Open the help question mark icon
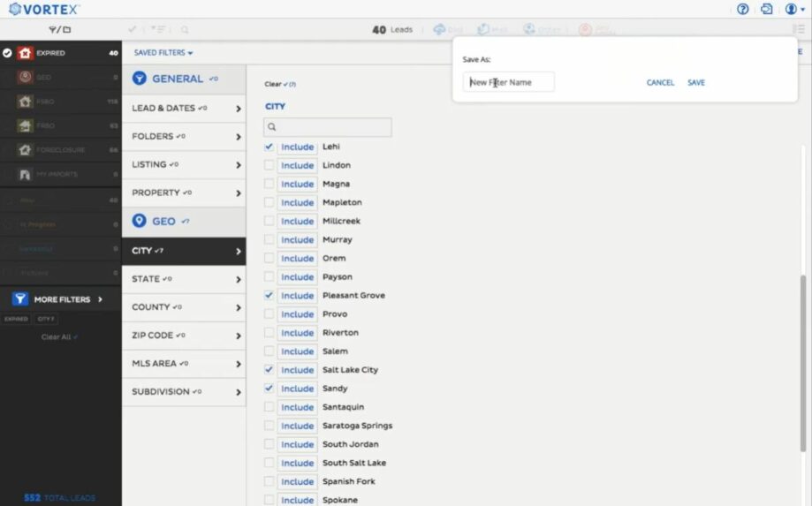This screenshot has width=812, height=506. click(x=742, y=9)
